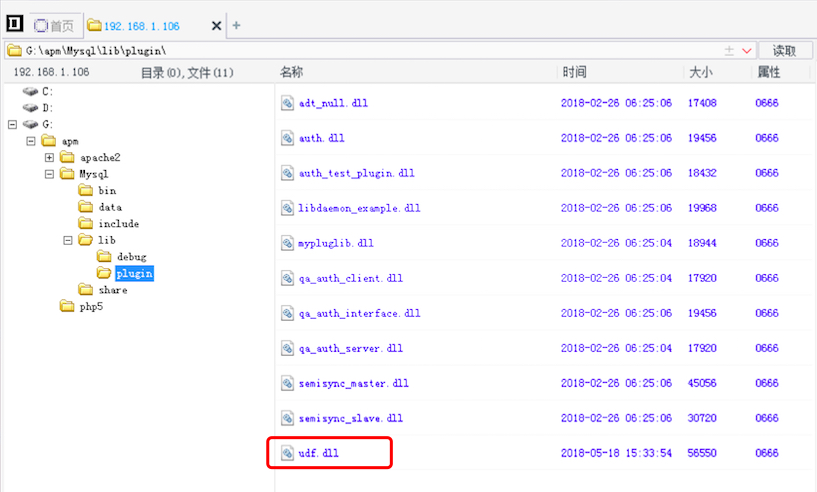This screenshot has height=492, width=817.
Task: Click the apache2 folder icon
Action: pos(67,157)
